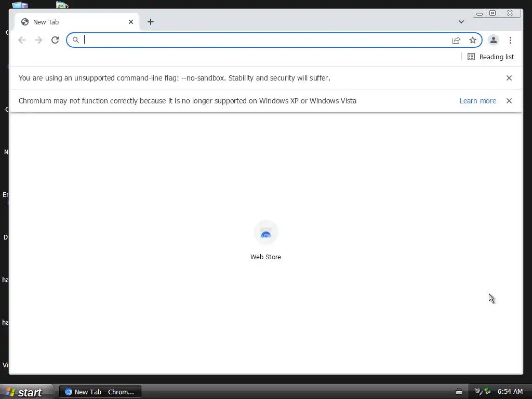Dismiss the no-sandbox warning bar
This screenshot has width=532, height=399.
tap(509, 78)
